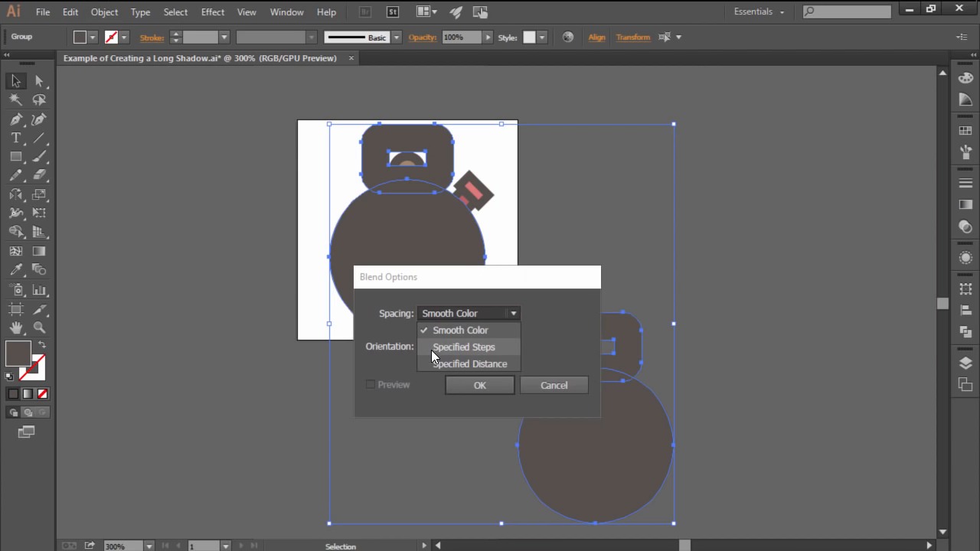
Task: Click the search field in the menu bar
Action: click(847, 11)
